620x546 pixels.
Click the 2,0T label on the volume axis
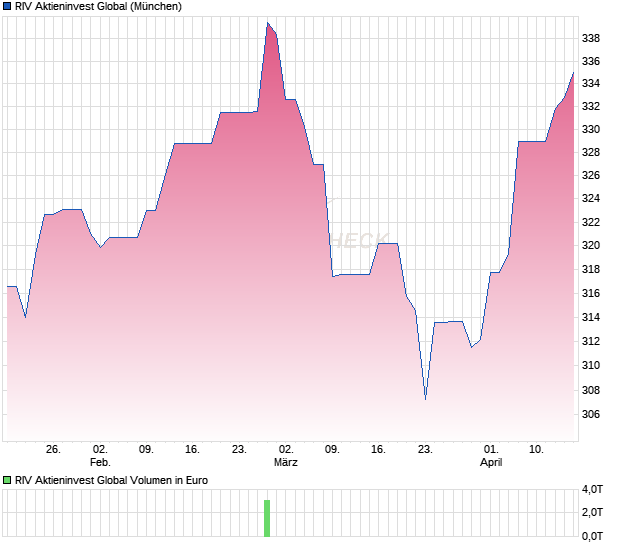pyautogui.click(x=593, y=513)
